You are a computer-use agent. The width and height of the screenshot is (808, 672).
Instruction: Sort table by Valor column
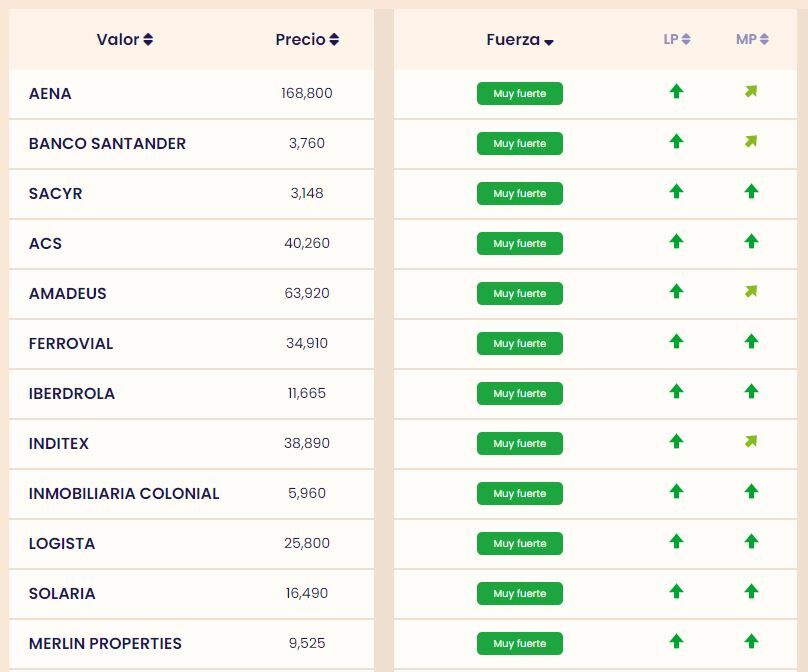point(125,40)
